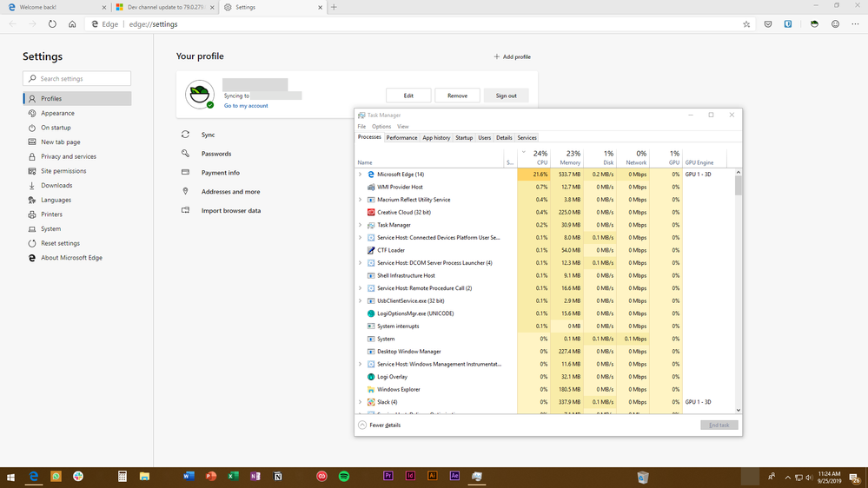Expand the Slack (4) process group

click(361, 402)
